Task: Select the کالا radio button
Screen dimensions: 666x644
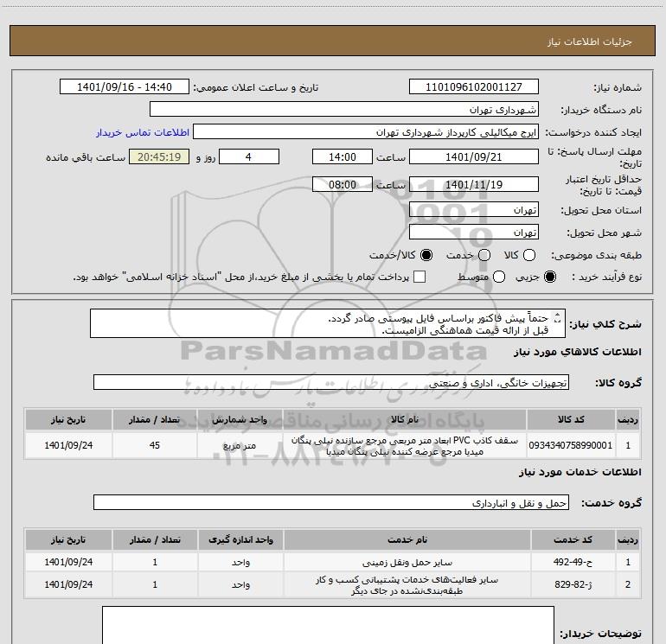Action: tap(529, 255)
